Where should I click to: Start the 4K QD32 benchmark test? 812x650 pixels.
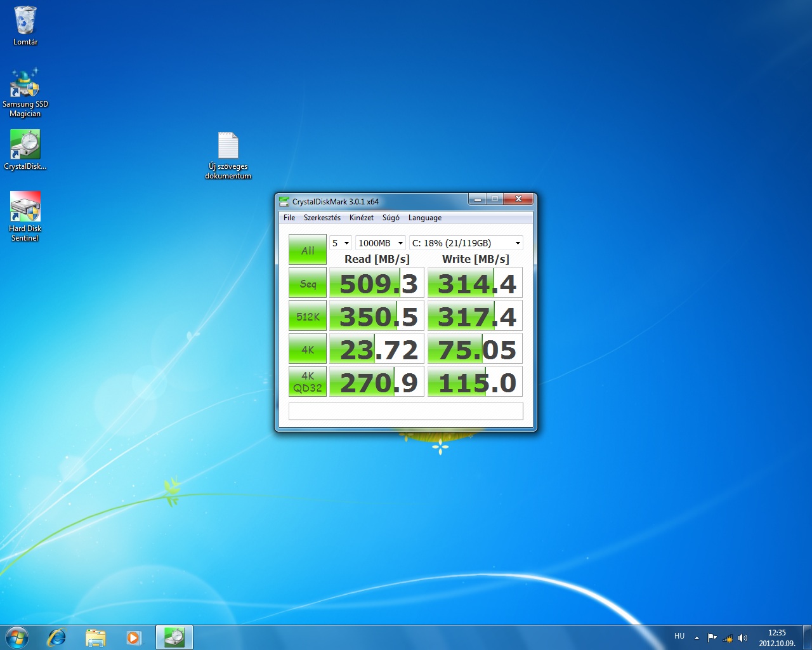308,382
